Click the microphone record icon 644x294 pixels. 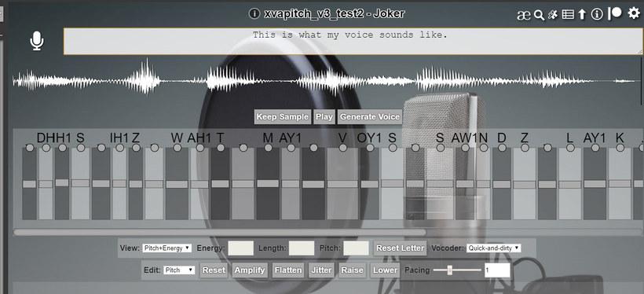[37, 41]
